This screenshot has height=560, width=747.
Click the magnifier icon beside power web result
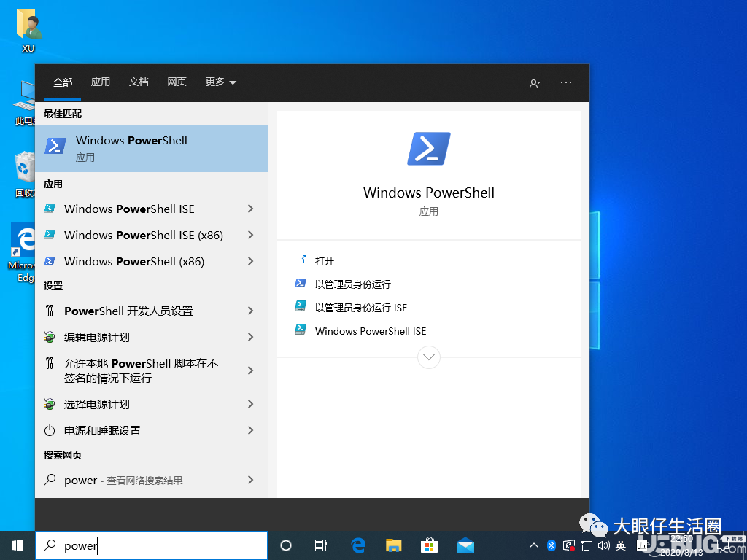tap(50, 480)
